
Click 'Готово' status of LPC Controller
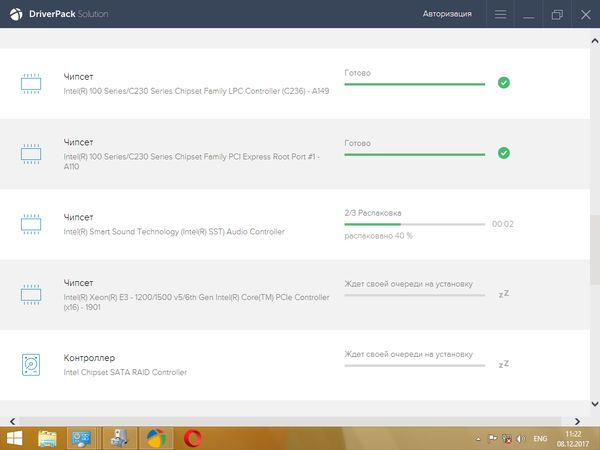pyautogui.click(x=357, y=73)
